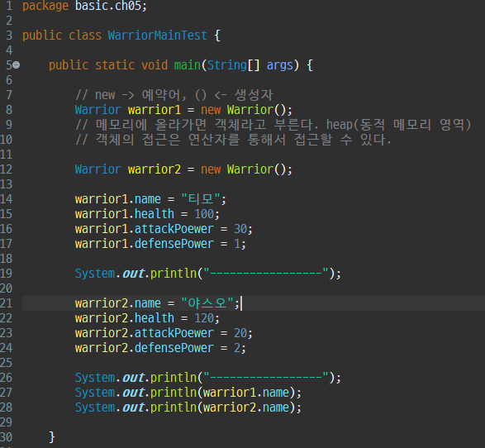Click the value 20 for warrior2.attackPoewer

point(240,333)
